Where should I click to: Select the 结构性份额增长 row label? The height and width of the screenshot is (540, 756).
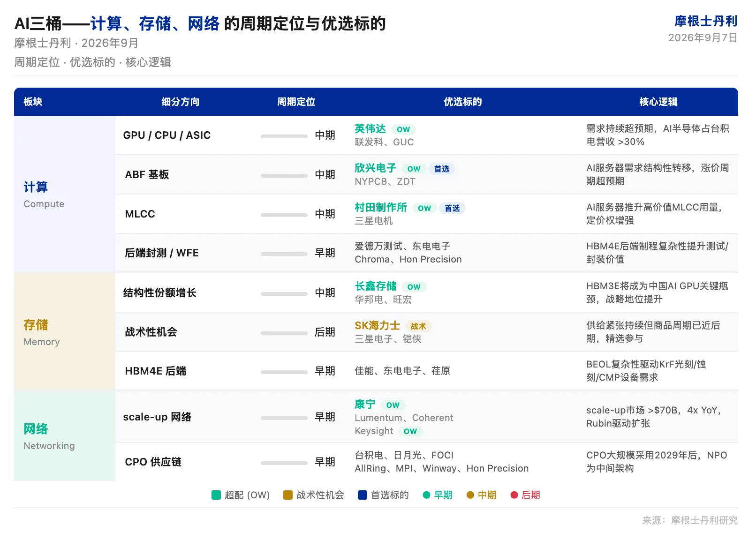[159, 293]
